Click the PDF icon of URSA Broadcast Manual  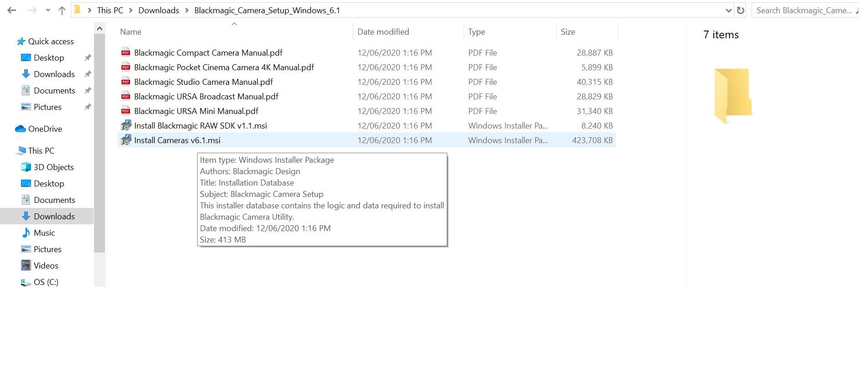point(125,96)
